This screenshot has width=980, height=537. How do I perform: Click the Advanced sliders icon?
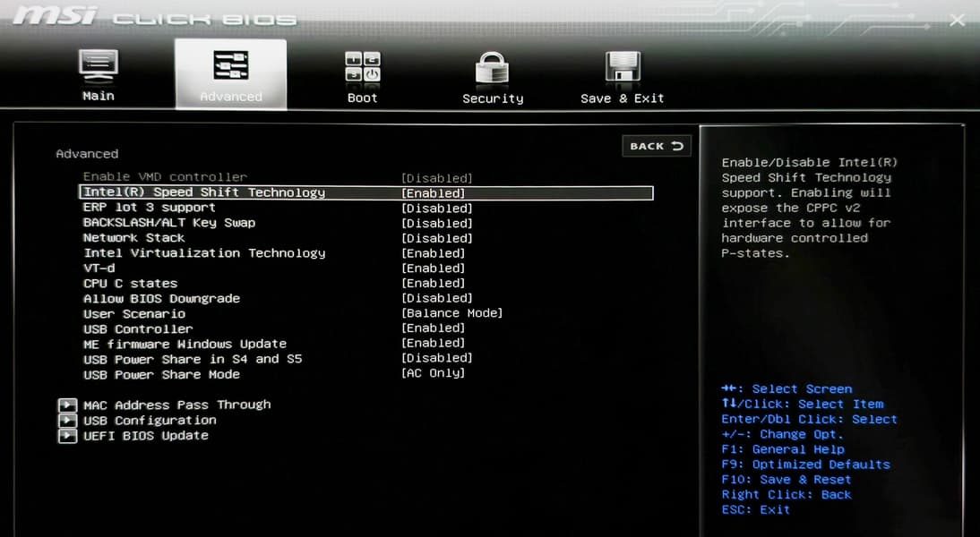pyautogui.click(x=230, y=65)
